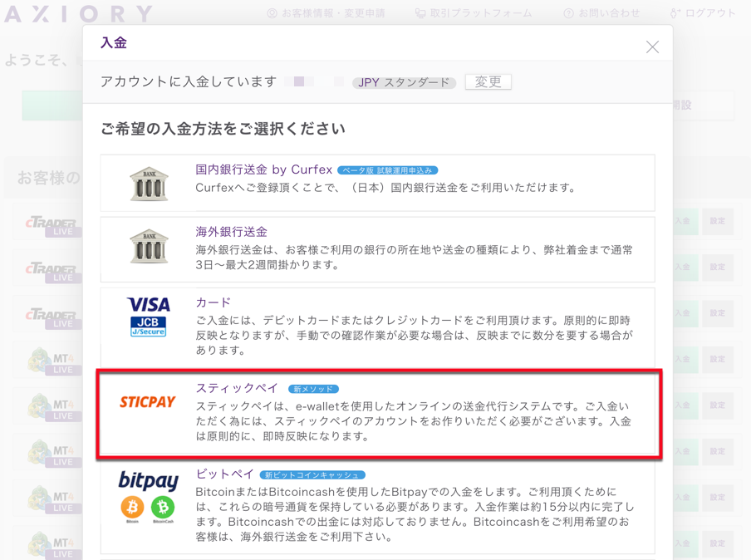Click the green BitcoinCash icon
751x560 pixels.
pyautogui.click(x=163, y=508)
